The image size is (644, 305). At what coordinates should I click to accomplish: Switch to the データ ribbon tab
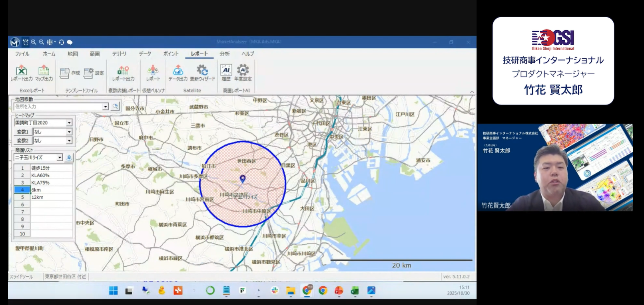145,54
